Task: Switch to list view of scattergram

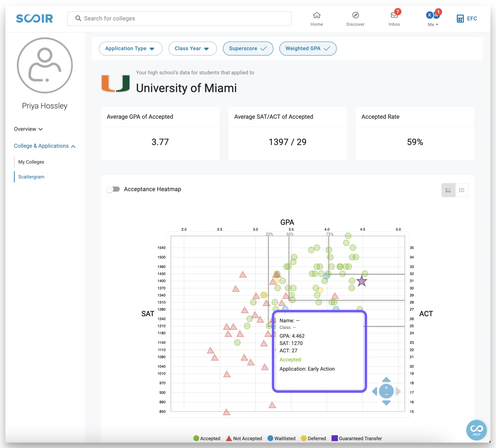Action: [462, 190]
